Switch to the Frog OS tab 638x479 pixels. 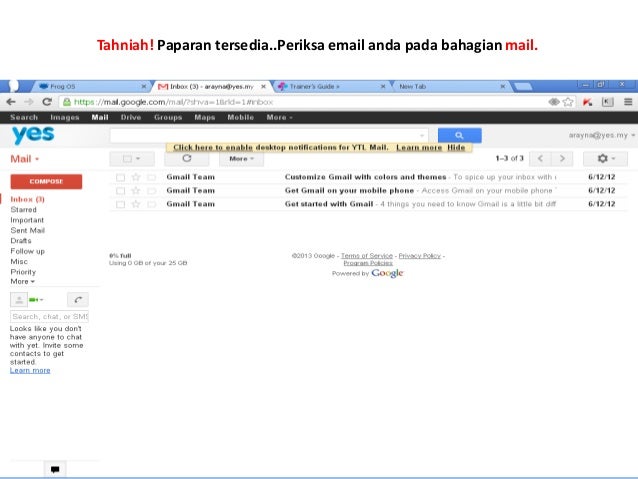pos(92,86)
